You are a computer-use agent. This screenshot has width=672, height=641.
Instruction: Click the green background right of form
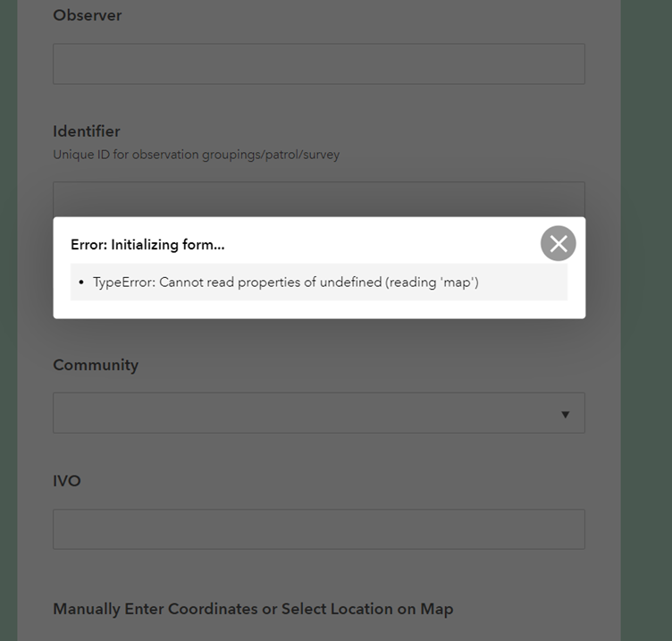pyautogui.click(x=646, y=358)
